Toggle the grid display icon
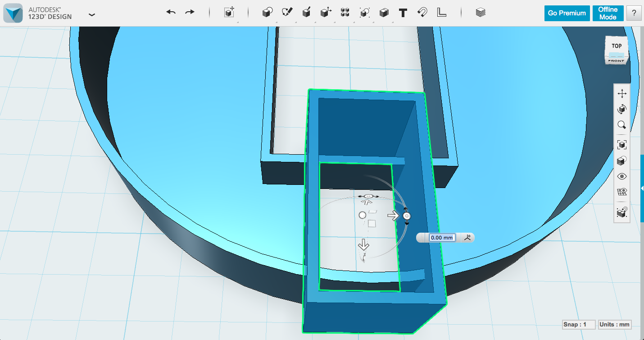 click(622, 191)
